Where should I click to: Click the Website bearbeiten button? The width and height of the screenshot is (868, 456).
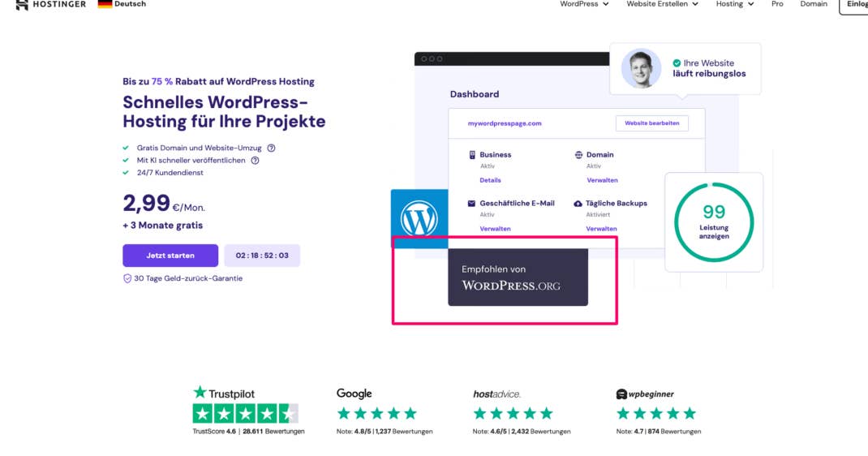coord(651,123)
